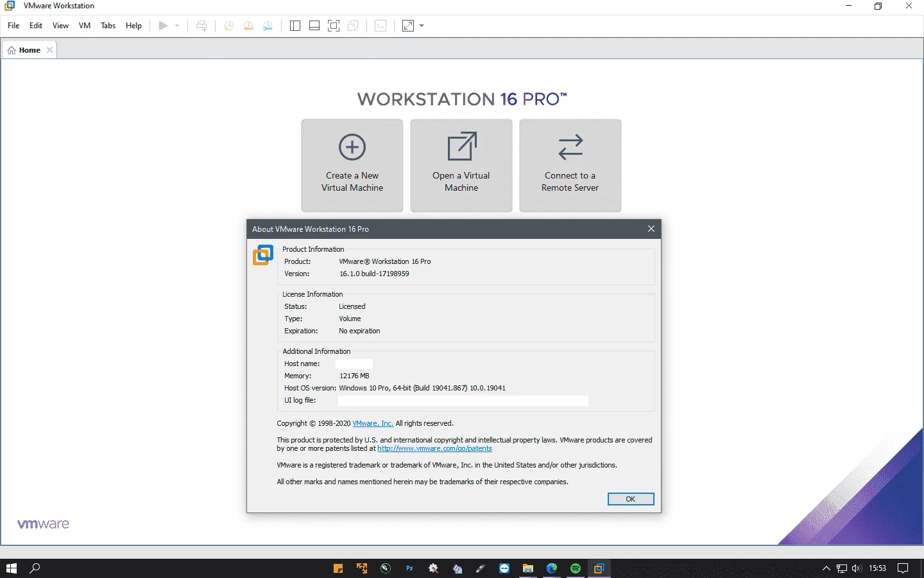Open TeamViewer from the taskbar

(x=504, y=568)
